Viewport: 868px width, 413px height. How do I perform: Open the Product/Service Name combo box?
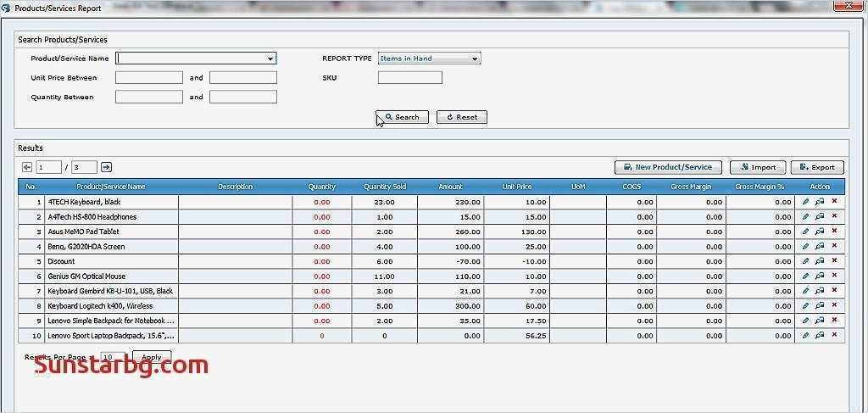(196, 59)
